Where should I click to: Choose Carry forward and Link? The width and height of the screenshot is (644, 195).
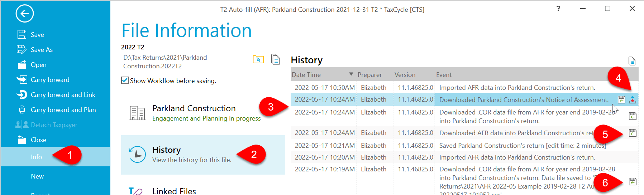[x=63, y=95]
